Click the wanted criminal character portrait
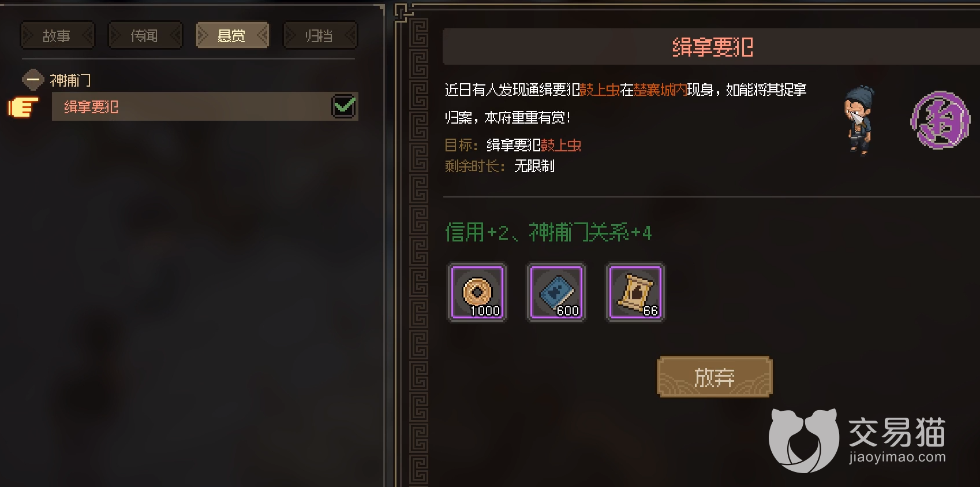 859,120
